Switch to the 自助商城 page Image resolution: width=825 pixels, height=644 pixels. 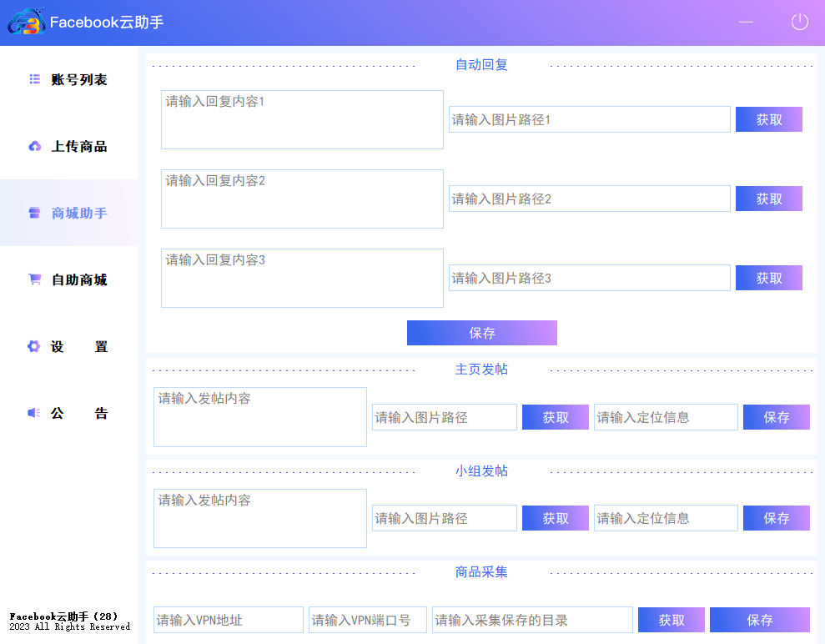pos(78,279)
